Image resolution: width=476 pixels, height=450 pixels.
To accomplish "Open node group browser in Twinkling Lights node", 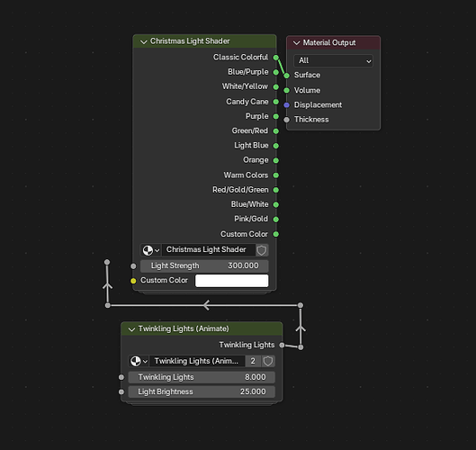I will 139,361.
